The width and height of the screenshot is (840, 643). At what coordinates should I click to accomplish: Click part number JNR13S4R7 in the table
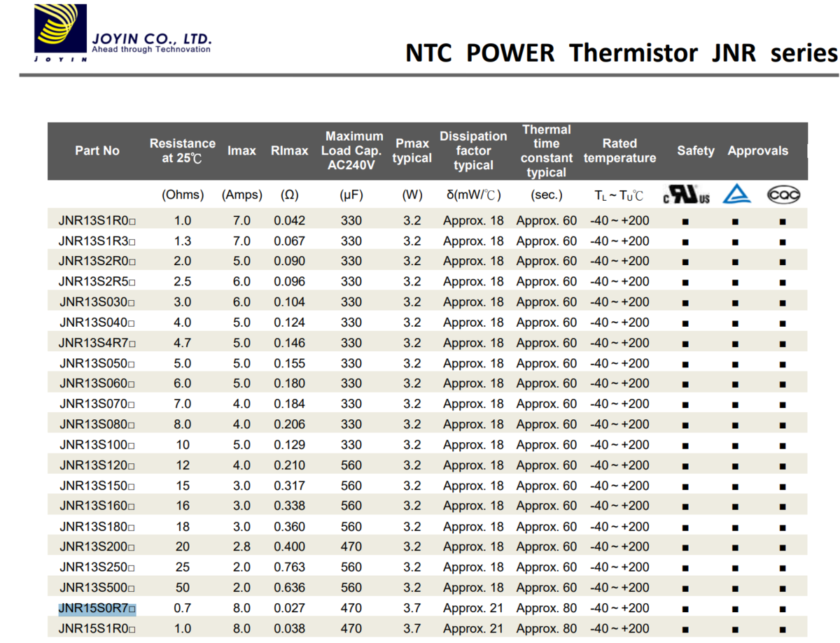pos(97,343)
